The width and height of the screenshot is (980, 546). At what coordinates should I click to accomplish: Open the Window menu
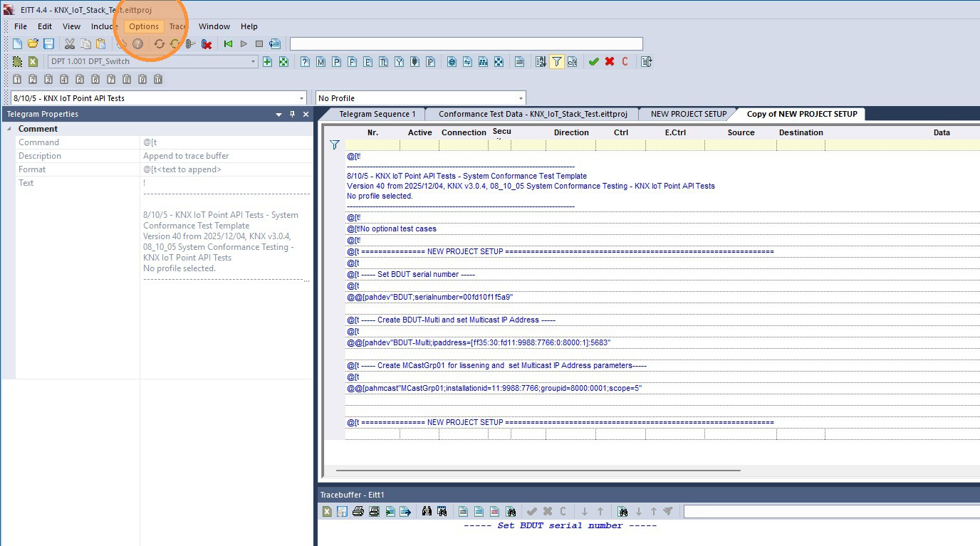click(214, 26)
